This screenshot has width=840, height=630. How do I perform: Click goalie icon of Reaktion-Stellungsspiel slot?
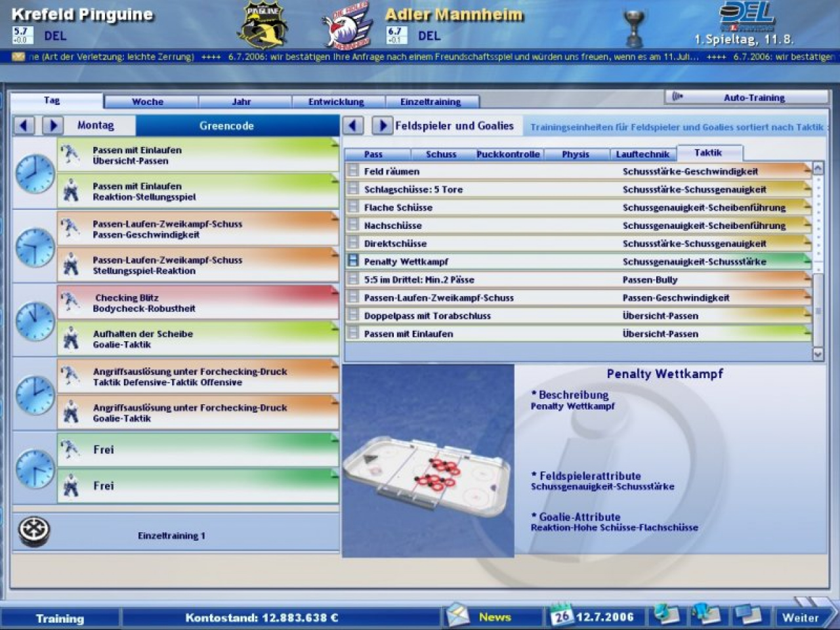(70, 191)
